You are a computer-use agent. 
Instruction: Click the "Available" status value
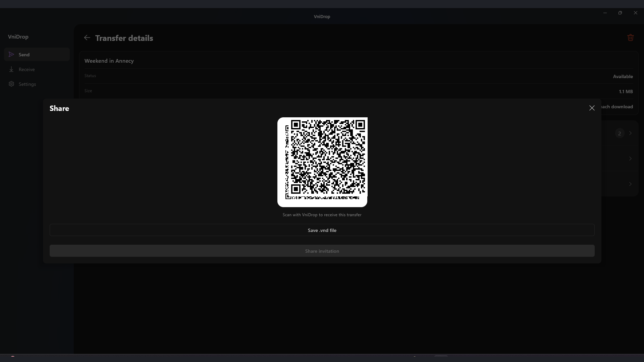pyautogui.click(x=623, y=76)
